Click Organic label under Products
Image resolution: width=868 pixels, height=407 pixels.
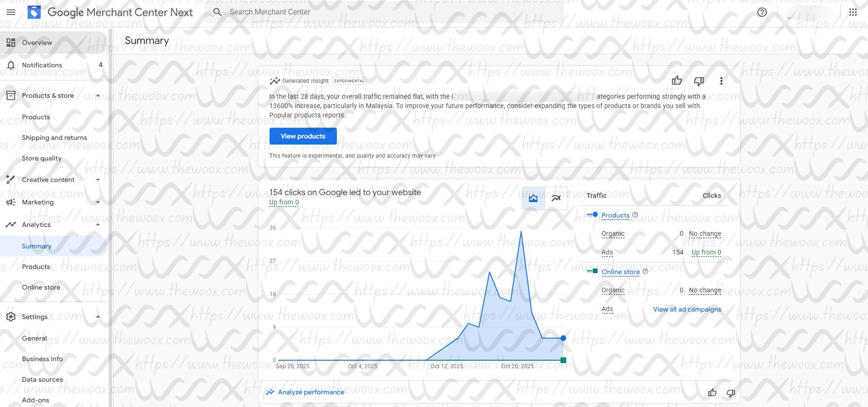click(613, 233)
